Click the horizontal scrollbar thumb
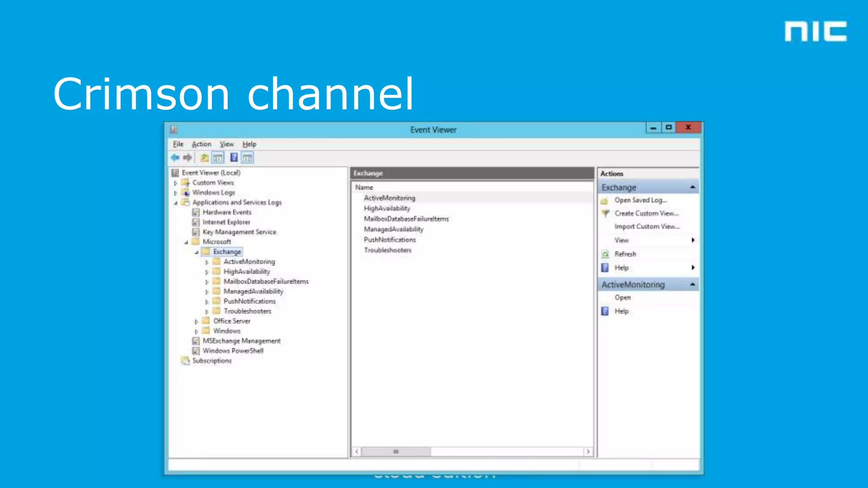Screen dimensions: 868x488 coord(396,452)
